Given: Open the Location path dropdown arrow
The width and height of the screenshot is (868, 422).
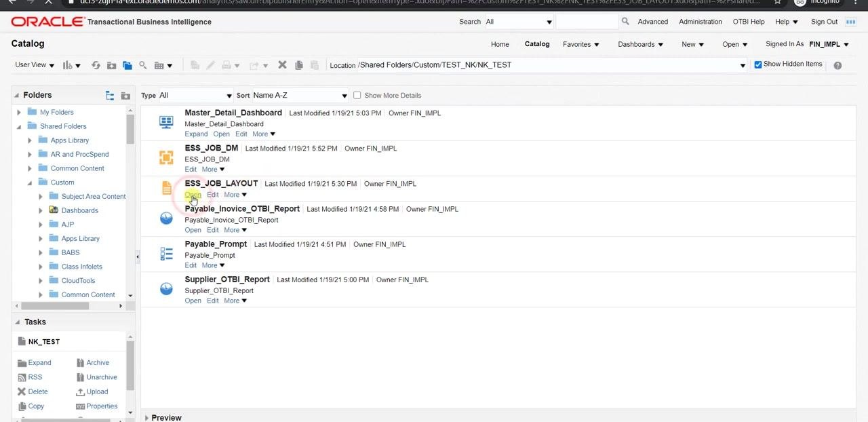Looking at the screenshot, I should [743, 66].
